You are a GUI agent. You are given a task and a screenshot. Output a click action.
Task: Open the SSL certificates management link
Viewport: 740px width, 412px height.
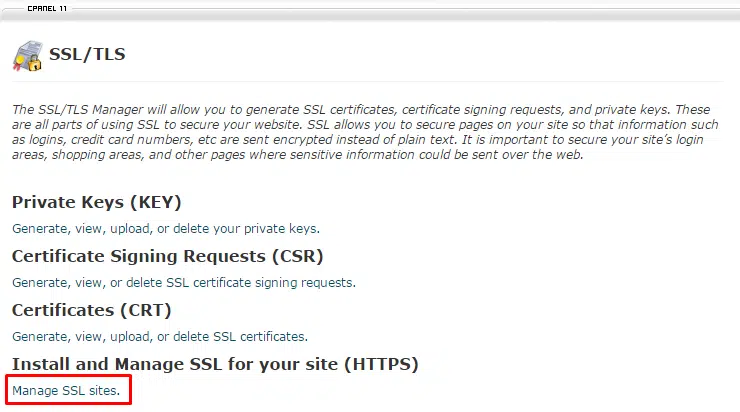[159, 336]
